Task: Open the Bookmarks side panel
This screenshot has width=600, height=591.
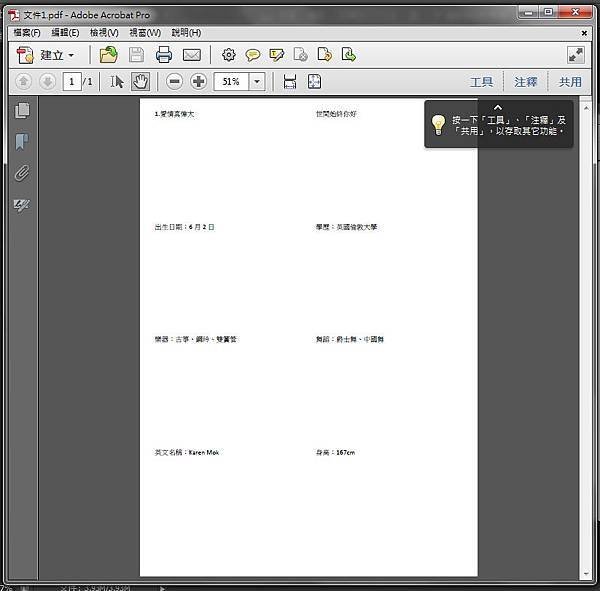Action: click(x=22, y=142)
